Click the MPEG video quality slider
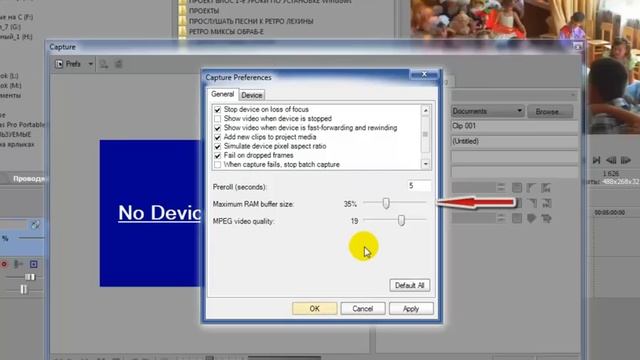The image size is (640, 360). (x=401, y=220)
